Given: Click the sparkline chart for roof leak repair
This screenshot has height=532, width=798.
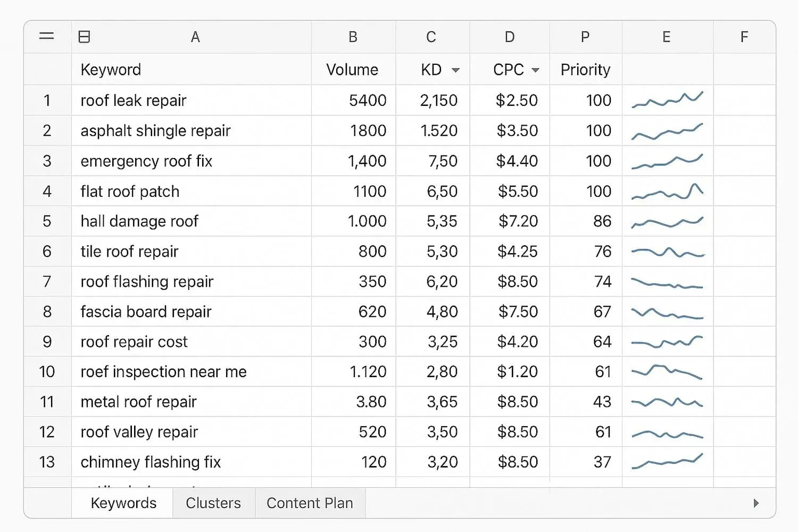Looking at the screenshot, I should click(667, 100).
